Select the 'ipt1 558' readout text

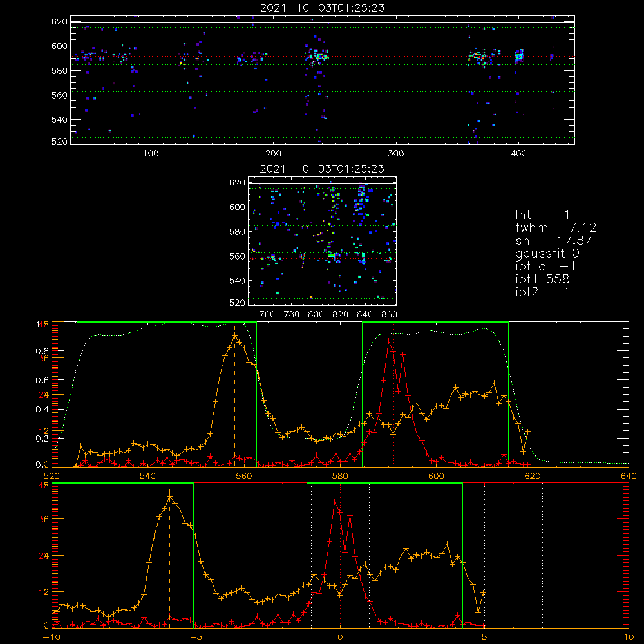pyautogui.click(x=542, y=279)
